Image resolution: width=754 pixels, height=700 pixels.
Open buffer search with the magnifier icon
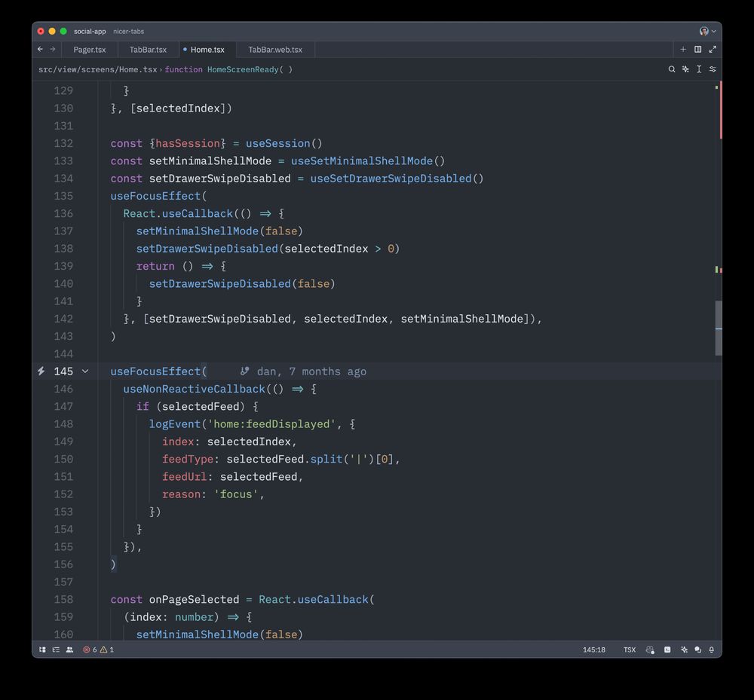(x=672, y=69)
